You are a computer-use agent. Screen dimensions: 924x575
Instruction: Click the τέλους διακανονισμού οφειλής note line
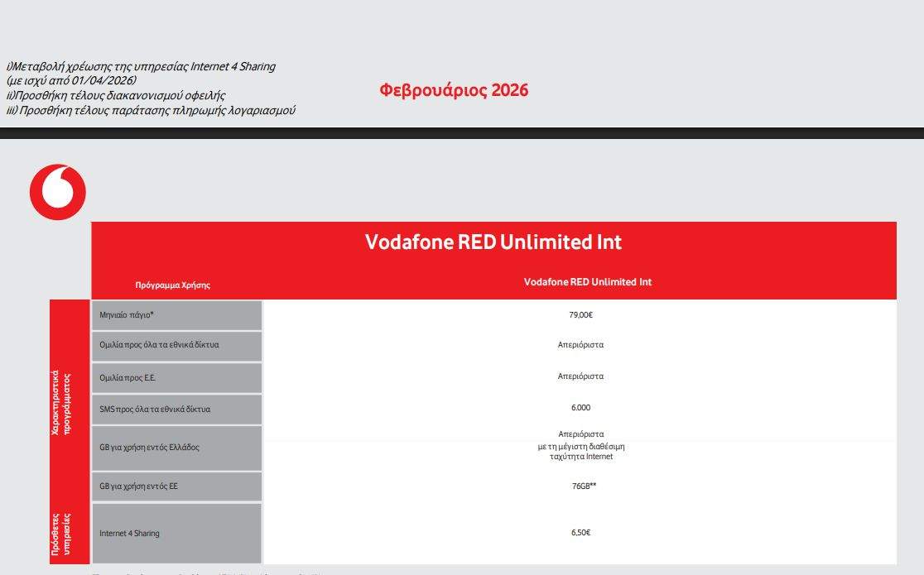tap(116, 96)
